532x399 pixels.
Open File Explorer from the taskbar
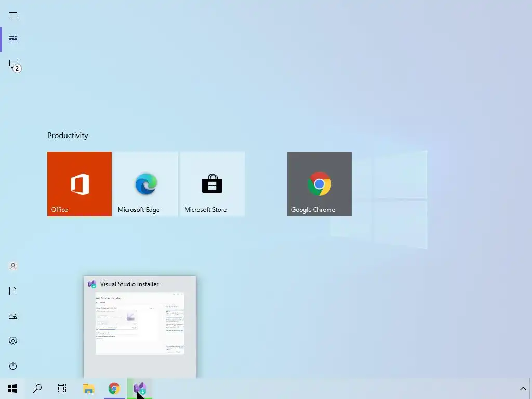88,389
